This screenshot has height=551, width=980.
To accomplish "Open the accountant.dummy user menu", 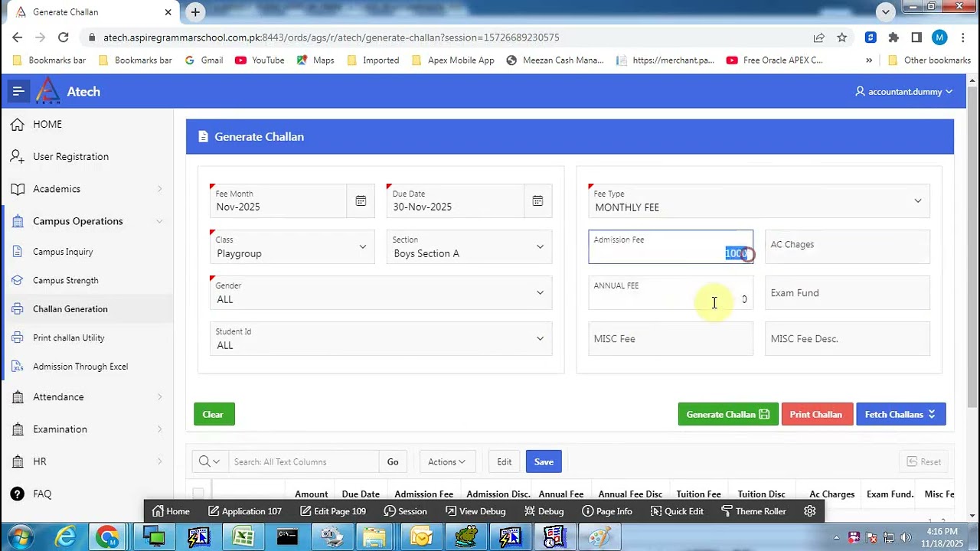I will coord(904,92).
